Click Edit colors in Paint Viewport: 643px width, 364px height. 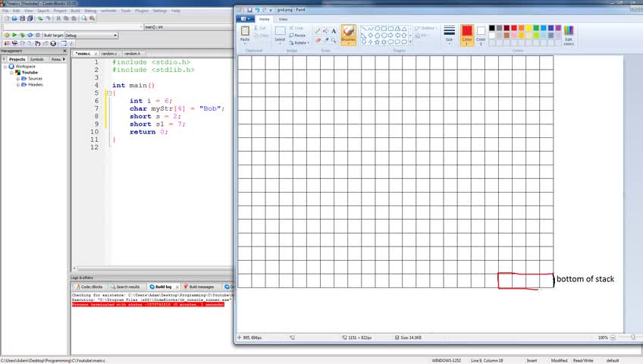(x=569, y=35)
